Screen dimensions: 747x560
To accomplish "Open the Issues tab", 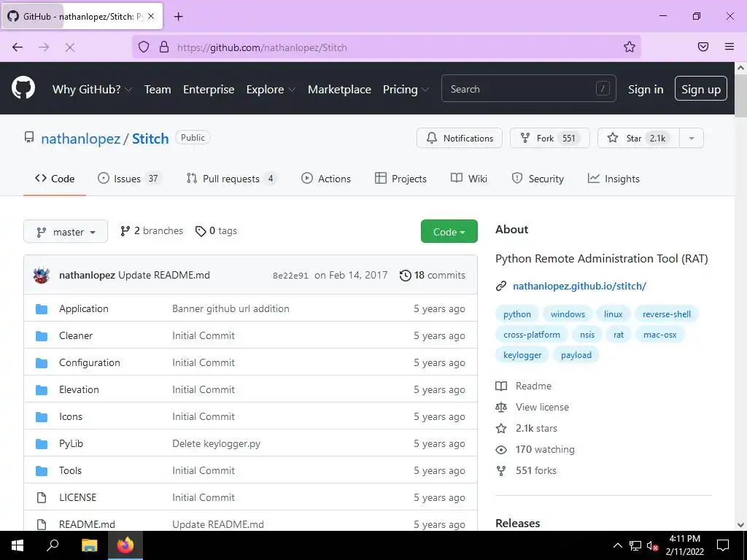I will coord(128,179).
